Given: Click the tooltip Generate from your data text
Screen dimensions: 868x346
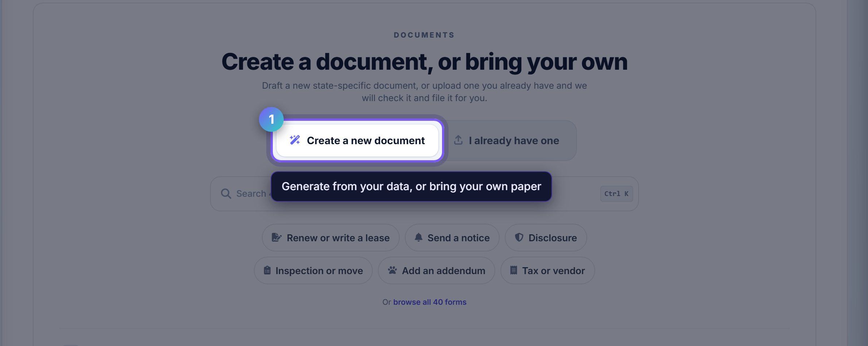Looking at the screenshot, I should [411, 187].
